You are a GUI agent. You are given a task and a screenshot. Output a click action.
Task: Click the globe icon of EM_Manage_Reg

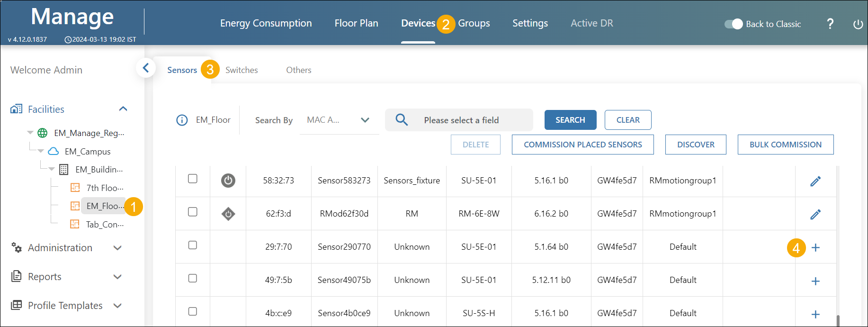point(43,133)
